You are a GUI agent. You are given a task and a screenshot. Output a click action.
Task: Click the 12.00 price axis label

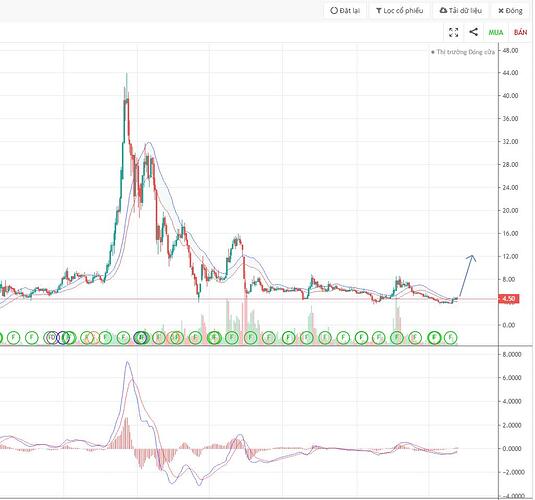tap(510, 256)
